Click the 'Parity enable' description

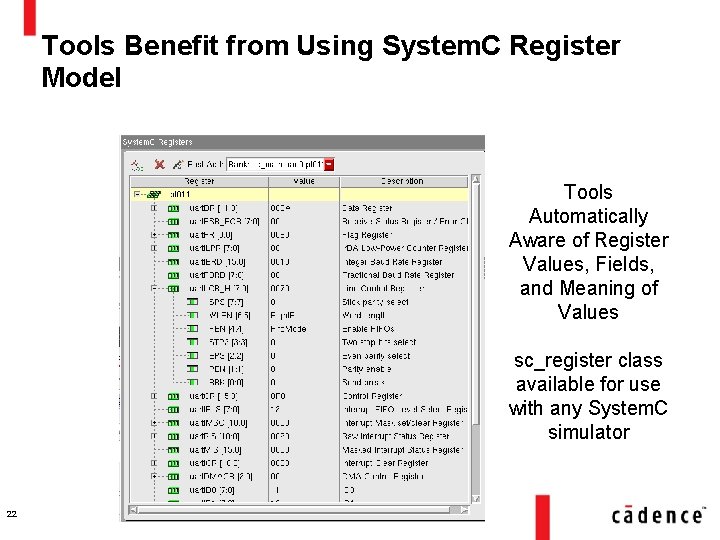tap(367, 369)
